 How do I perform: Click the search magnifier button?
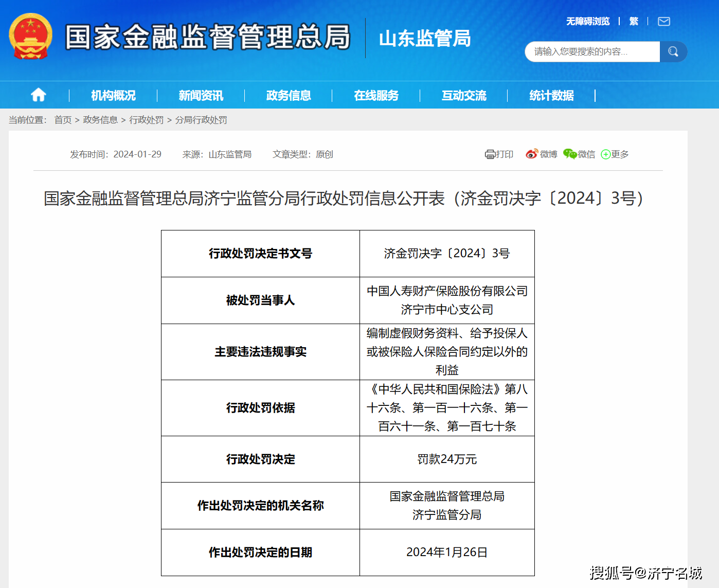pos(673,51)
